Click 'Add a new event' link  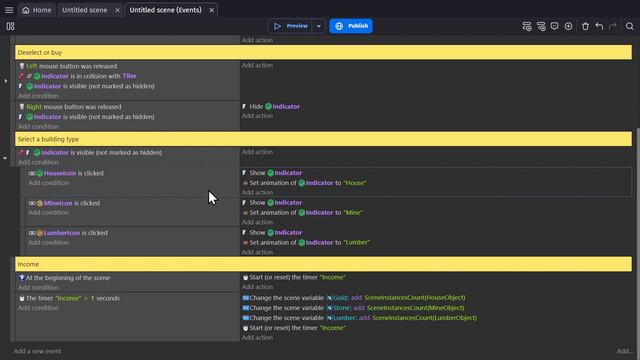(x=37, y=351)
